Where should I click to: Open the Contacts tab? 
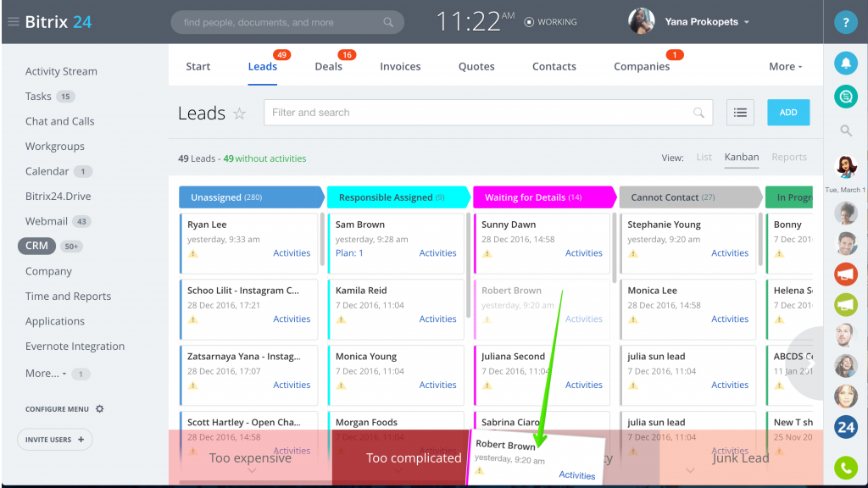tap(554, 66)
